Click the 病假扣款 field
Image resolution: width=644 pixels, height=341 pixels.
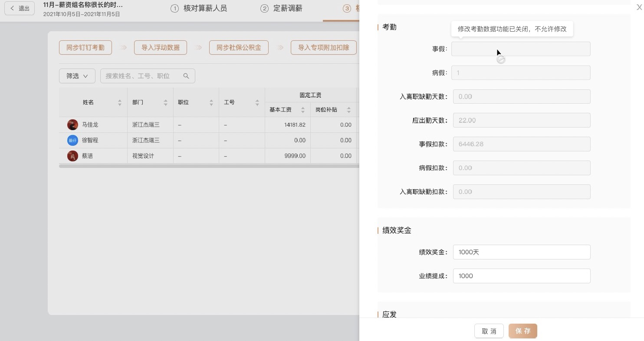(522, 168)
